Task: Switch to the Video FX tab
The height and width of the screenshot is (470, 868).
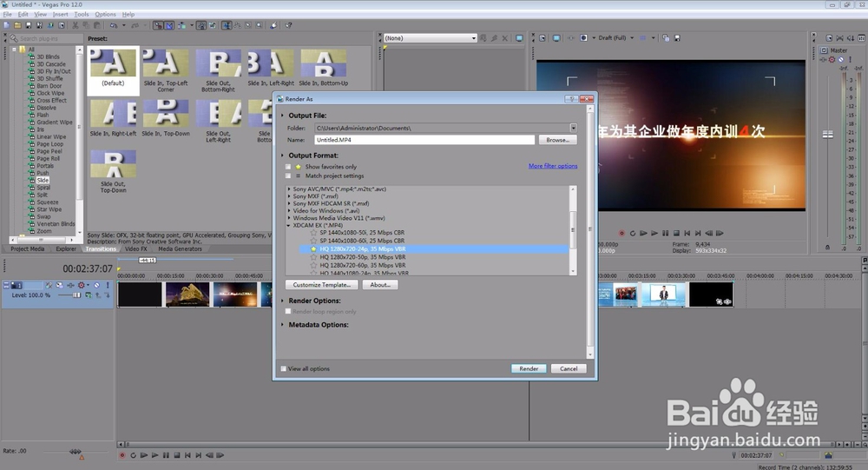Action: pos(136,248)
